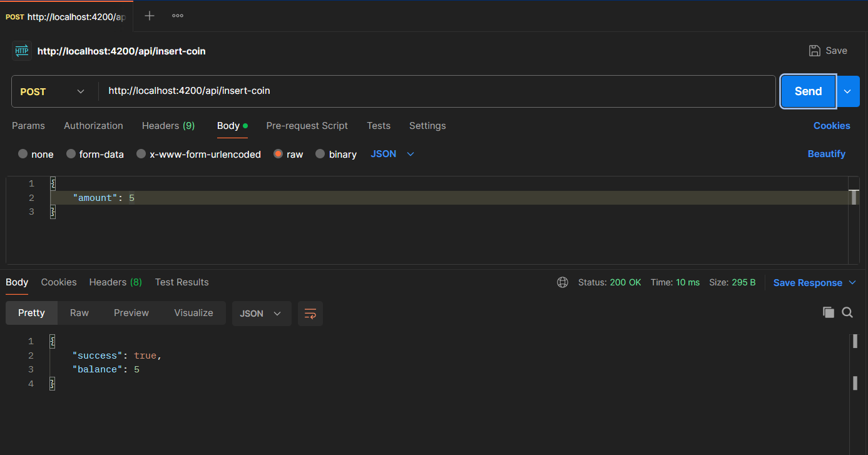Screen dimensions: 868x455
Task: Select the none body type
Action: pos(23,154)
